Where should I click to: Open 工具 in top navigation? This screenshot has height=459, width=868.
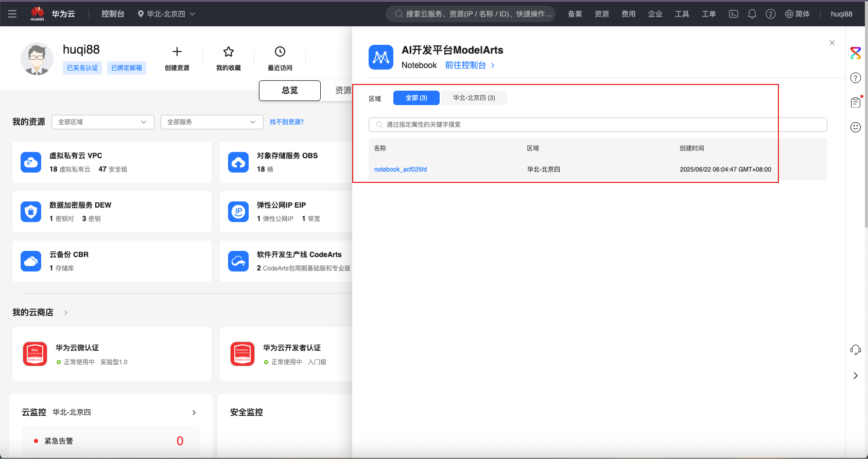click(x=682, y=14)
